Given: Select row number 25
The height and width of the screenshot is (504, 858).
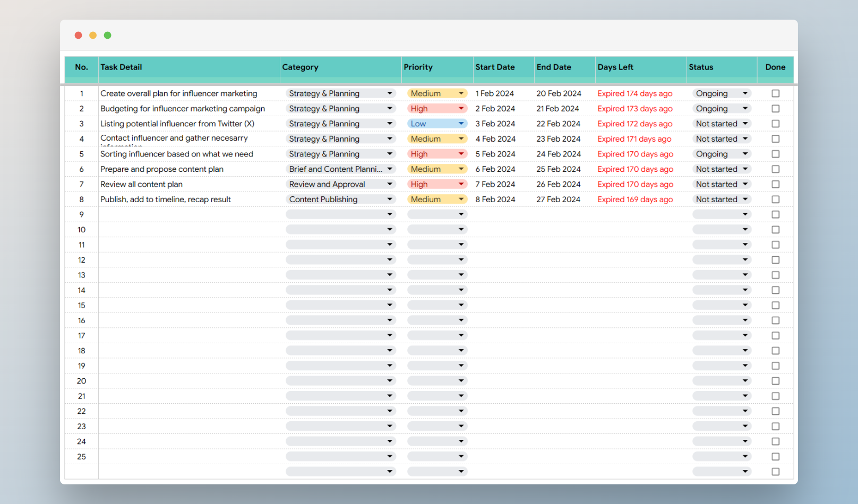Looking at the screenshot, I should (x=81, y=457).
